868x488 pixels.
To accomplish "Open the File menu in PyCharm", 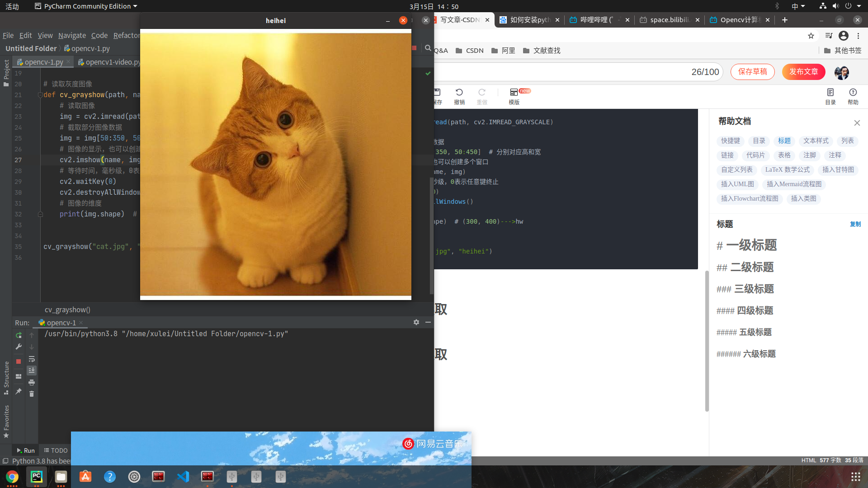I will tap(8, 35).
